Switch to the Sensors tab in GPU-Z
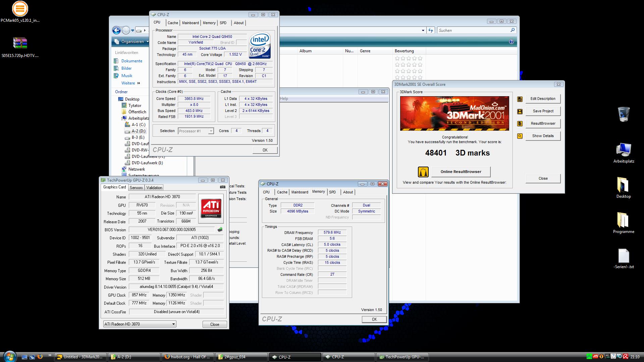Viewport: 644px width, 362px height. tap(136, 188)
